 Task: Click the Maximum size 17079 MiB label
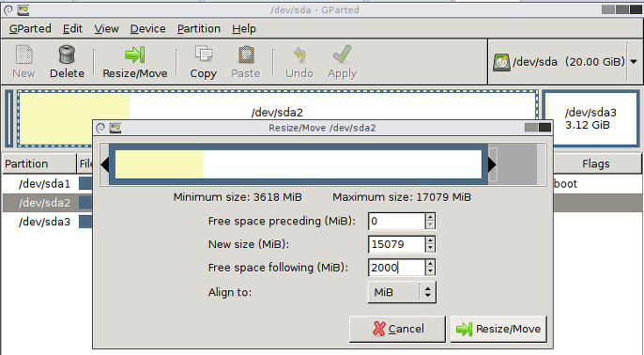(402, 197)
